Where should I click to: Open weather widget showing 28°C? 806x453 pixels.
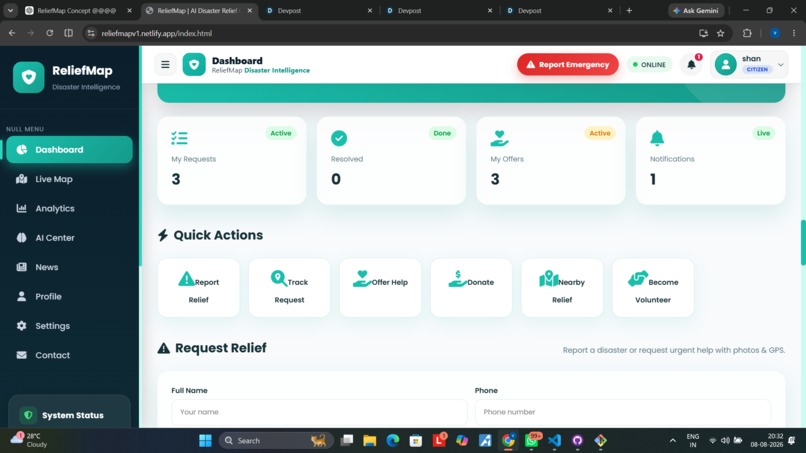pos(29,440)
